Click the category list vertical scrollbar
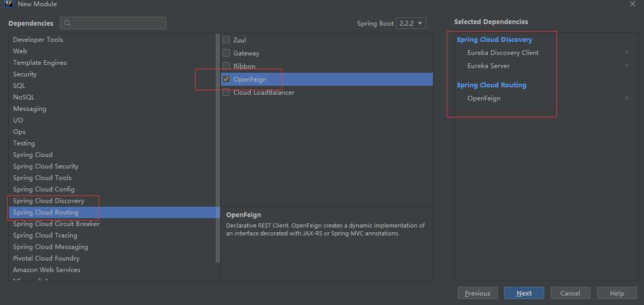 tap(218, 148)
